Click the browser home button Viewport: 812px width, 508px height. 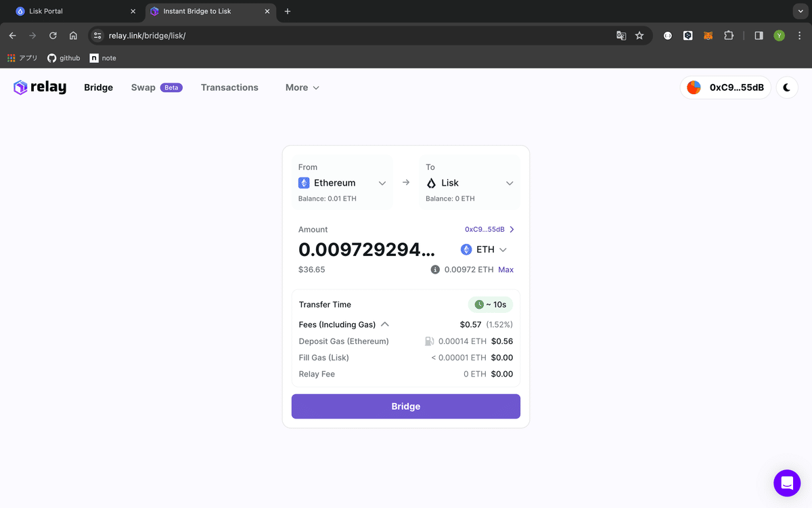[73, 35]
